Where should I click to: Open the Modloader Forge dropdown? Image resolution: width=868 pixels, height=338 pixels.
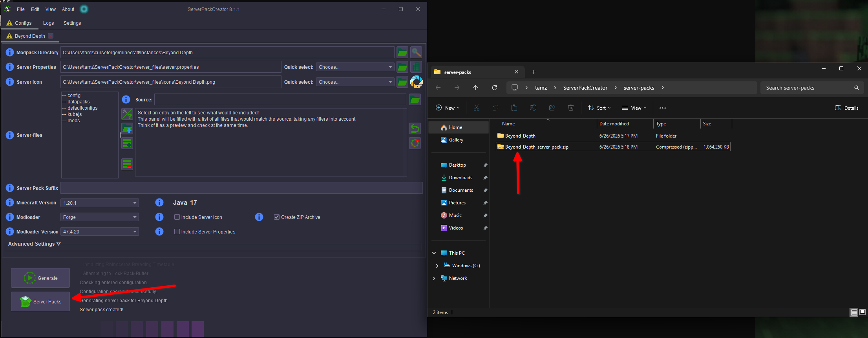[100, 217]
